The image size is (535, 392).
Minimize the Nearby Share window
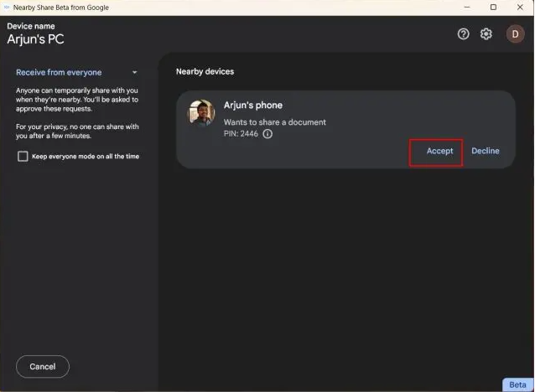[467, 8]
